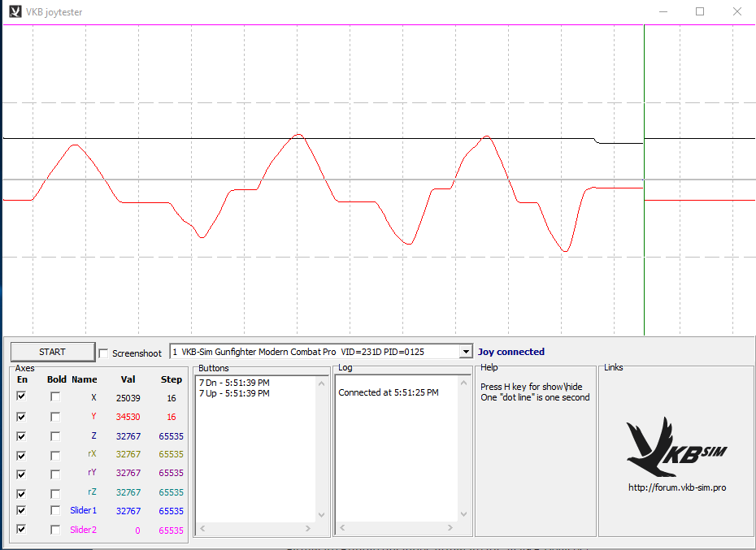The width and height of the screenshot is (756, 550).
Task: Enable Bold for the Y axis
Action: (x=55, y=417)
